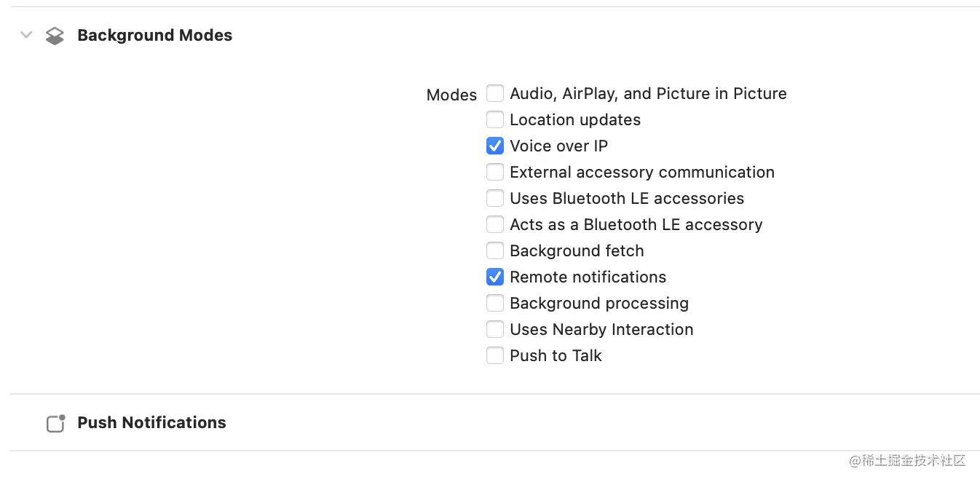
Task: Click the Modes label
Action: click(451, 95)
